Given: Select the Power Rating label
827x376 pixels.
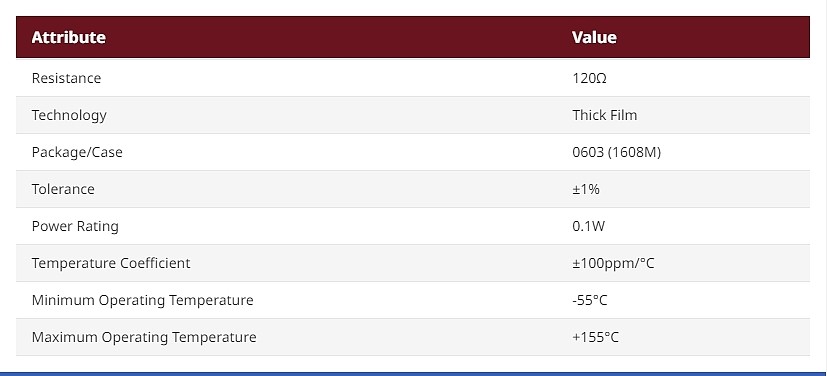Looking at the screenshot, I should click(75, 226).
